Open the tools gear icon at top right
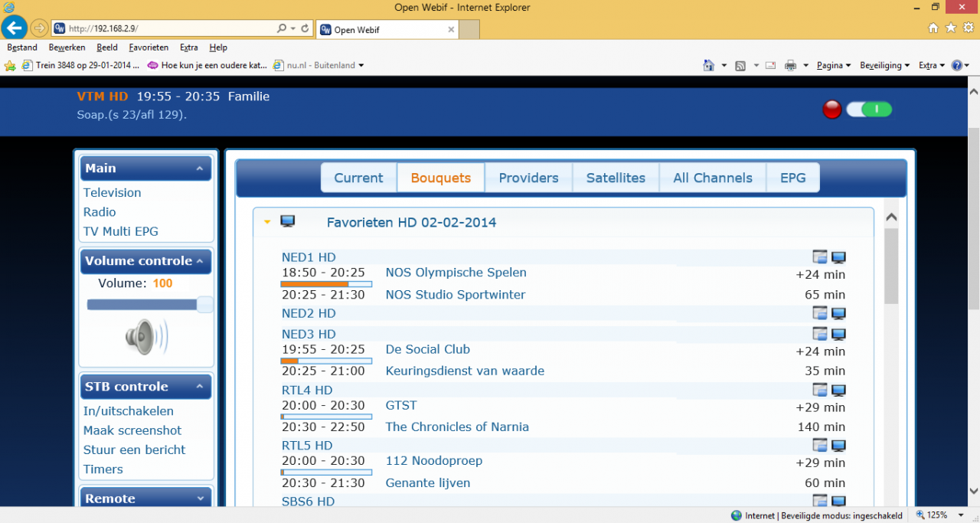980x523 pixels. 968,28
